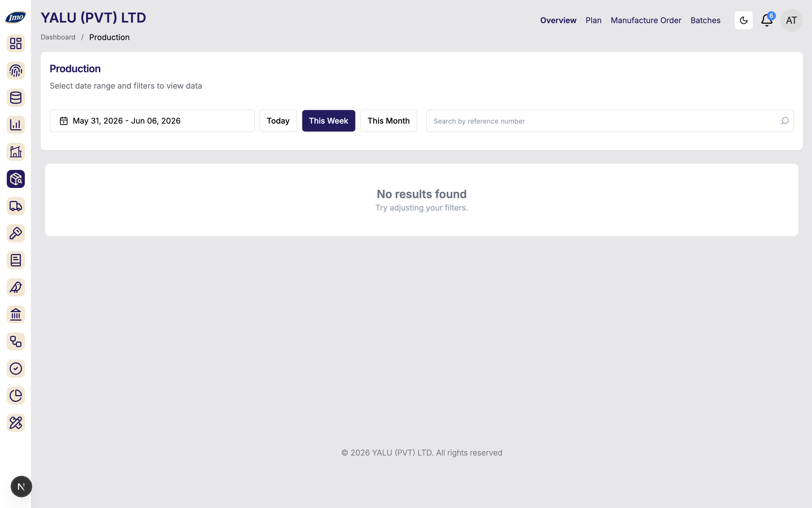This screenshot has width=812, height=508.
Task: Click the calendar icon in date range field
Action: coord(64,121)
